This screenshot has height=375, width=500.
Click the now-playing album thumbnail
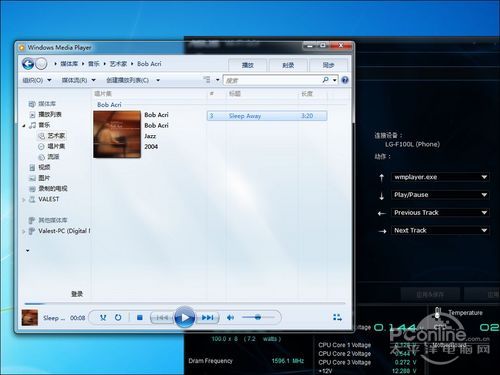click(x=30, y=317)
